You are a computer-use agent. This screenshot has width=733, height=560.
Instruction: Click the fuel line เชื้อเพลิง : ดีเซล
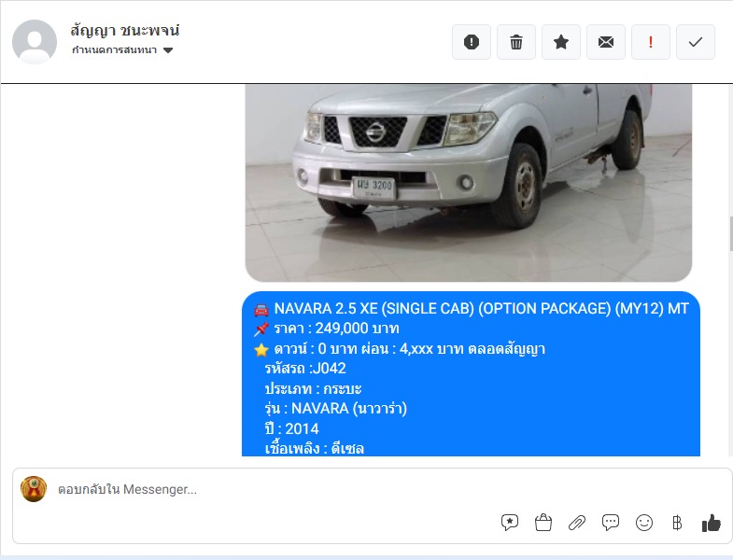[314, 449]
